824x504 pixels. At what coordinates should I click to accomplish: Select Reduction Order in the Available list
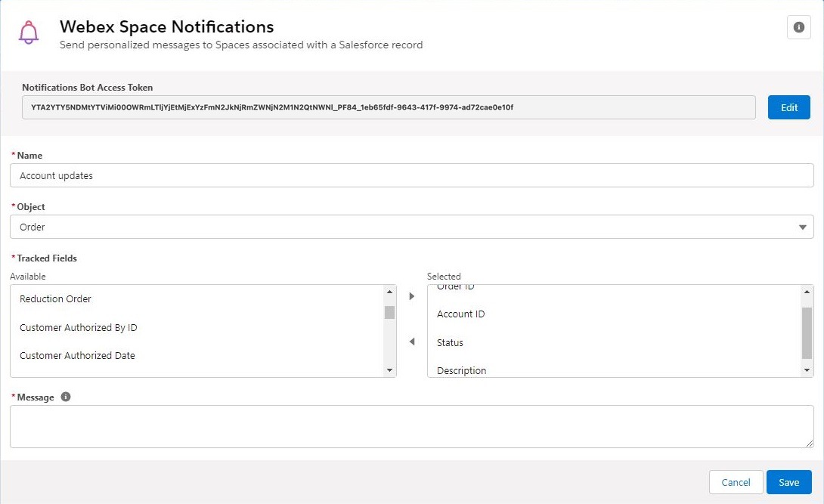tap(54, 298)
